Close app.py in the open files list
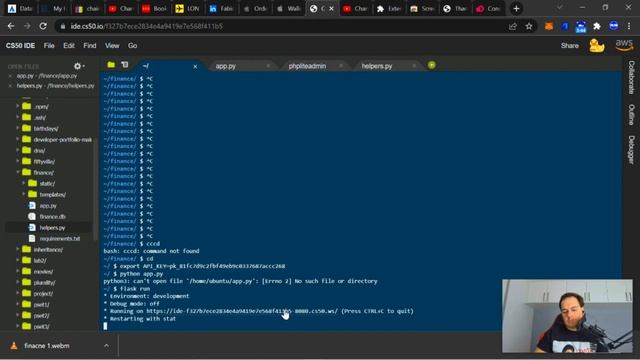The image size is (640, 360). tap(10, 76)
